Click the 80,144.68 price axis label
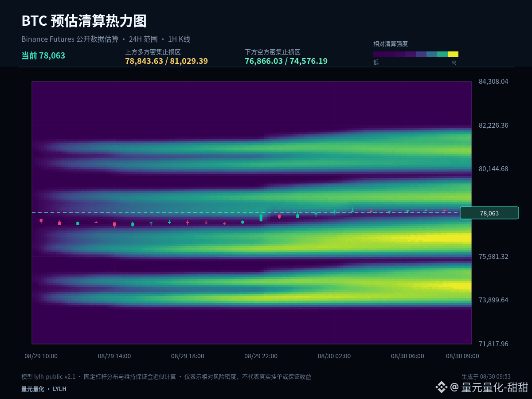 493,169
